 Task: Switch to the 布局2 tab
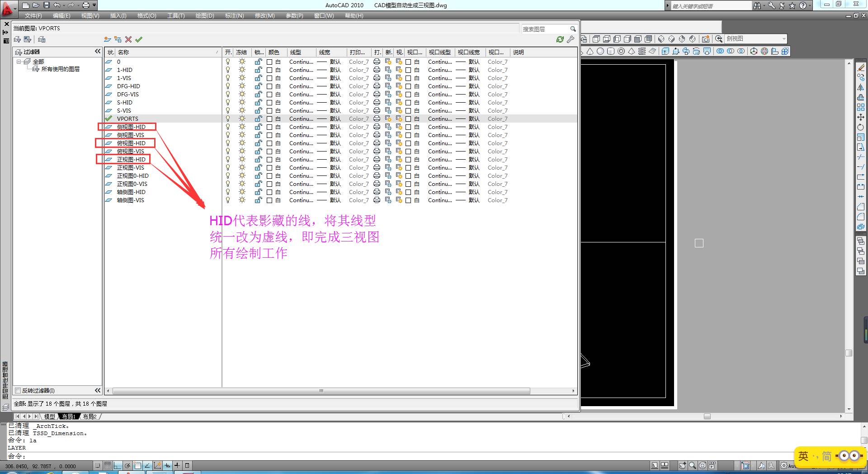90,417
